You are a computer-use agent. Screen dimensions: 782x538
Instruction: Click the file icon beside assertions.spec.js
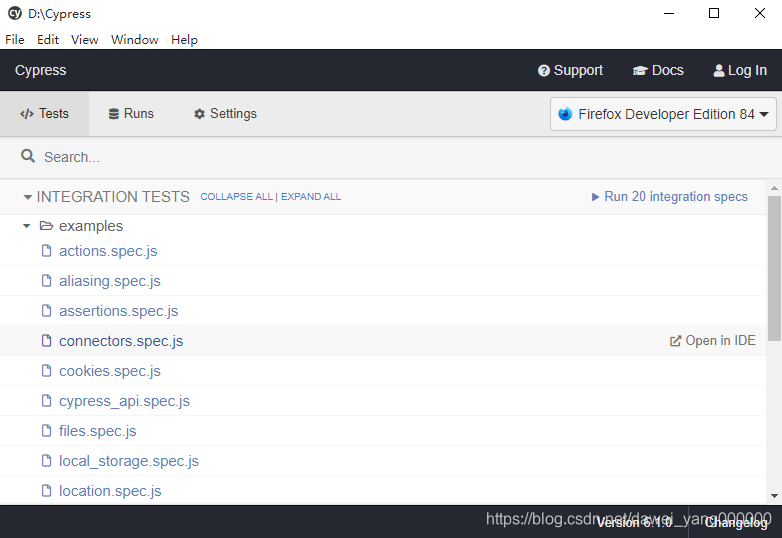(x=46, y=311)
